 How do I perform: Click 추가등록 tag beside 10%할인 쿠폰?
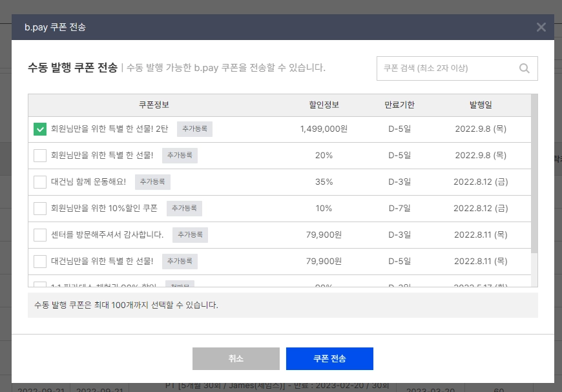tap(184, 209)
